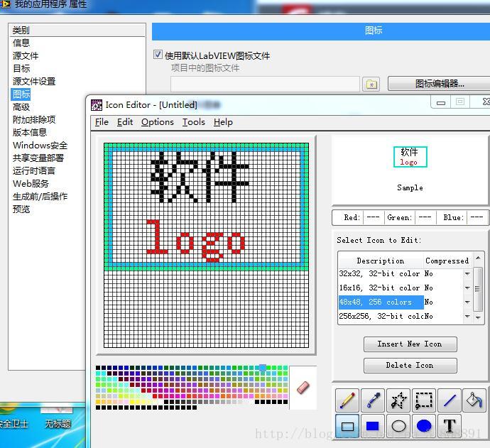This screenshot has width=490, height=448.
Task: Select the filled blue Ellipse tool
Action: (424, 425)
